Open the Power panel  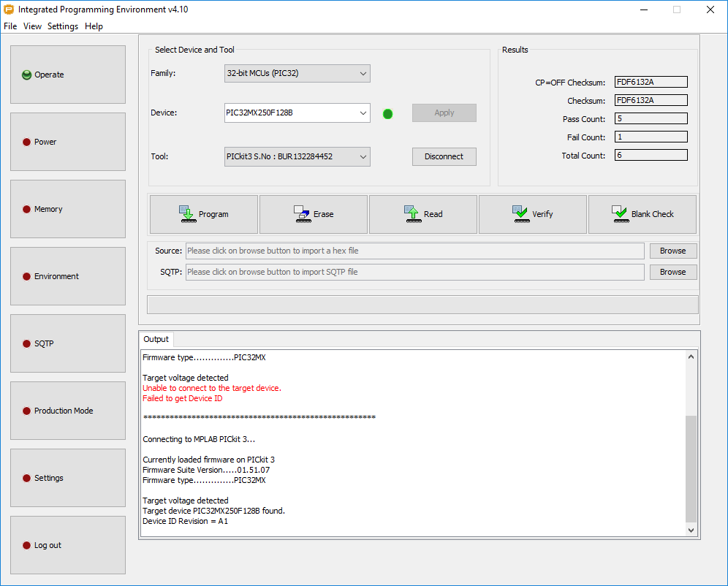click(x=68, y=142)
